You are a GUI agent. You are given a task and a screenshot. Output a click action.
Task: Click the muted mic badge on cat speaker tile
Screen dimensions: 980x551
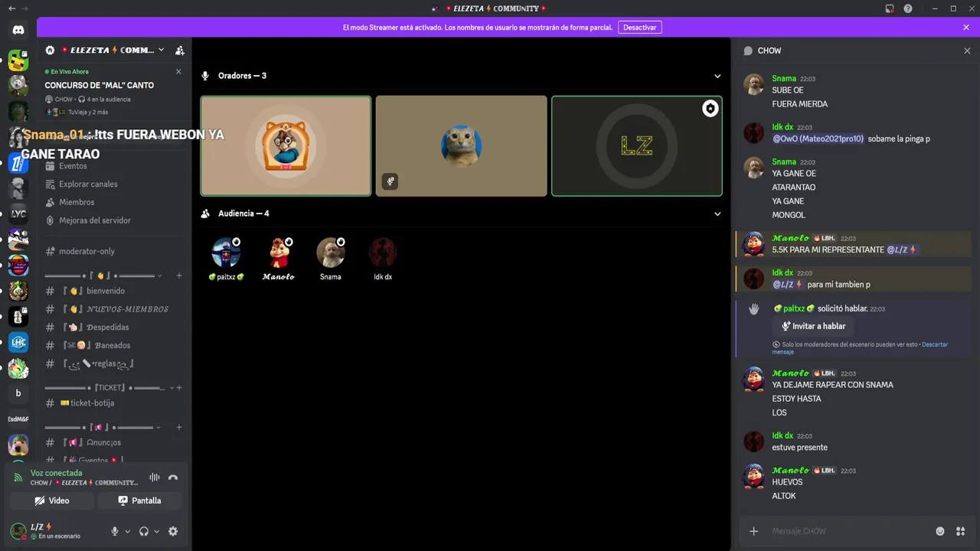point(390,181)
